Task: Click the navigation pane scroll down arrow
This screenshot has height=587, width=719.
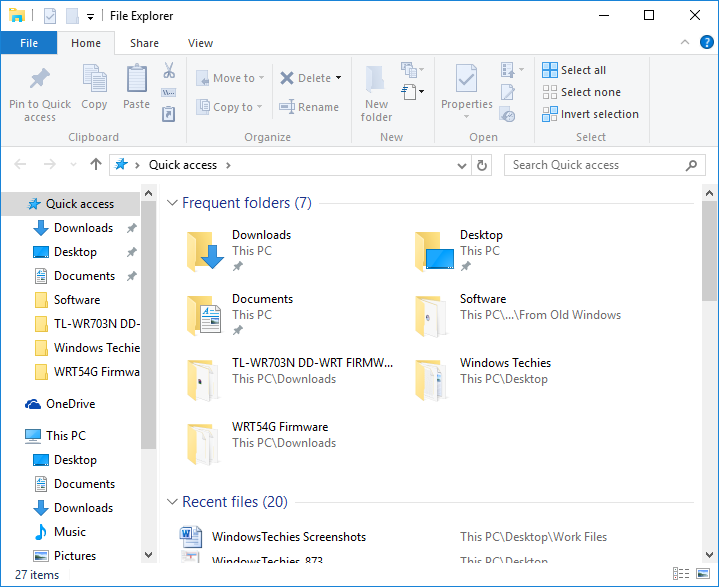Action: (x=148, y=555)
